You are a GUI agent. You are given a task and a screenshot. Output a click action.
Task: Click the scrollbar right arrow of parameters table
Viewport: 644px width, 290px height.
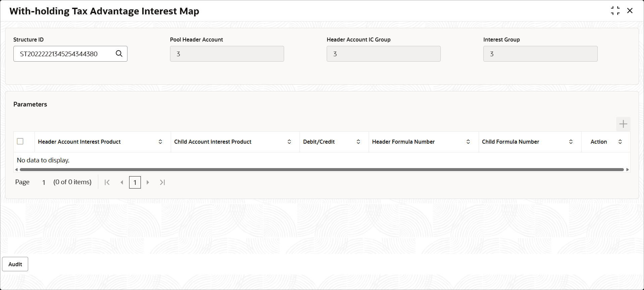628,169
